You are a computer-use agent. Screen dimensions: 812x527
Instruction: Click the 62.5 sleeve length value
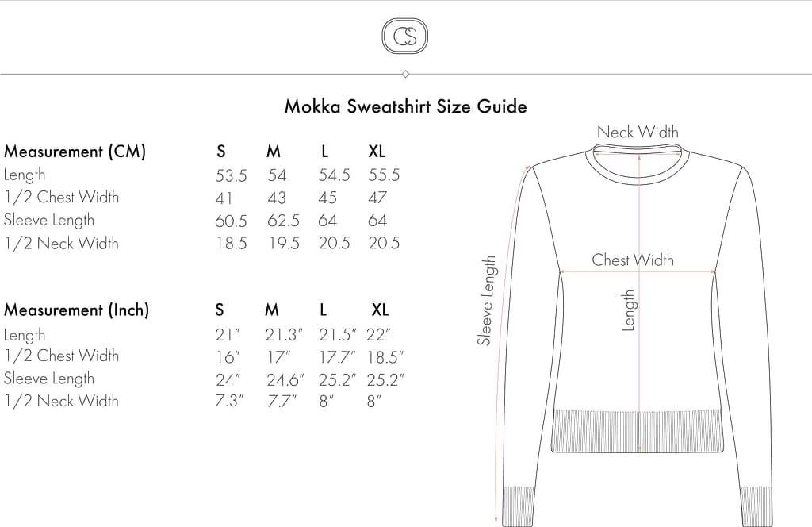point(283,221)
